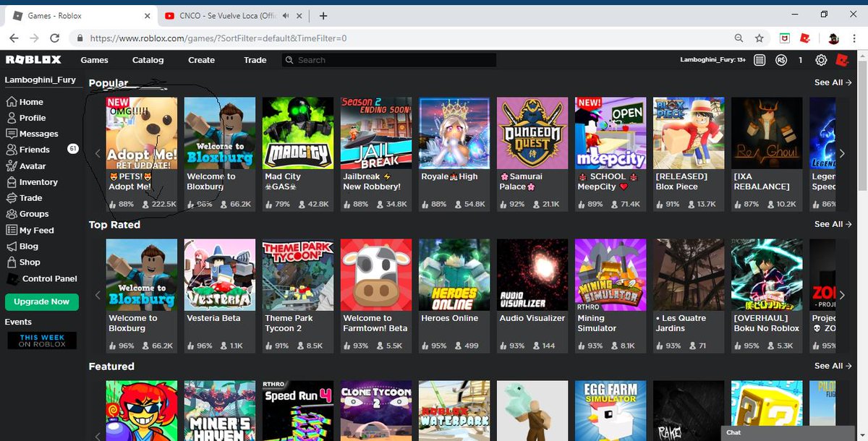The width and height of the screenshot is (868, 441).
Task: Click See All for Featured games
Action: pos(833,366)
